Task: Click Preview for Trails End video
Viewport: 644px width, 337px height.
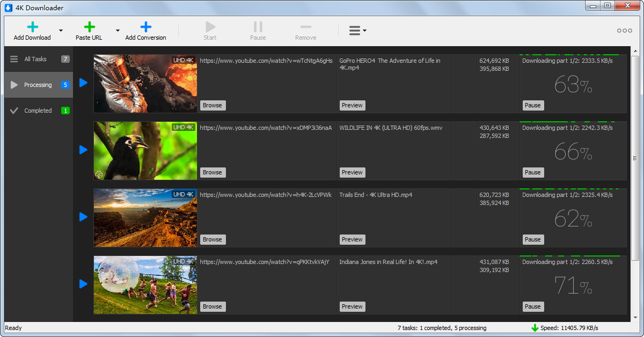Action: coord(353,239)
